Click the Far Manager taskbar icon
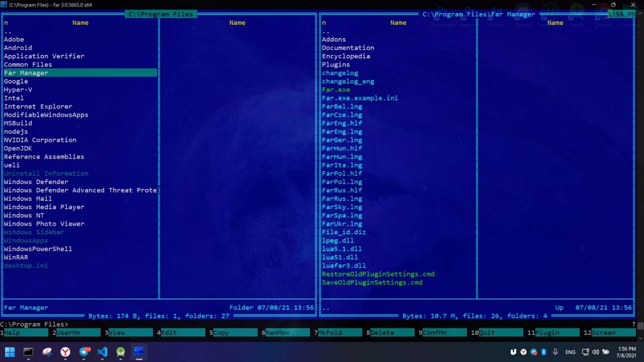Image resolution: width=644 pixels, height=362 pixels. tap(139, 352)
